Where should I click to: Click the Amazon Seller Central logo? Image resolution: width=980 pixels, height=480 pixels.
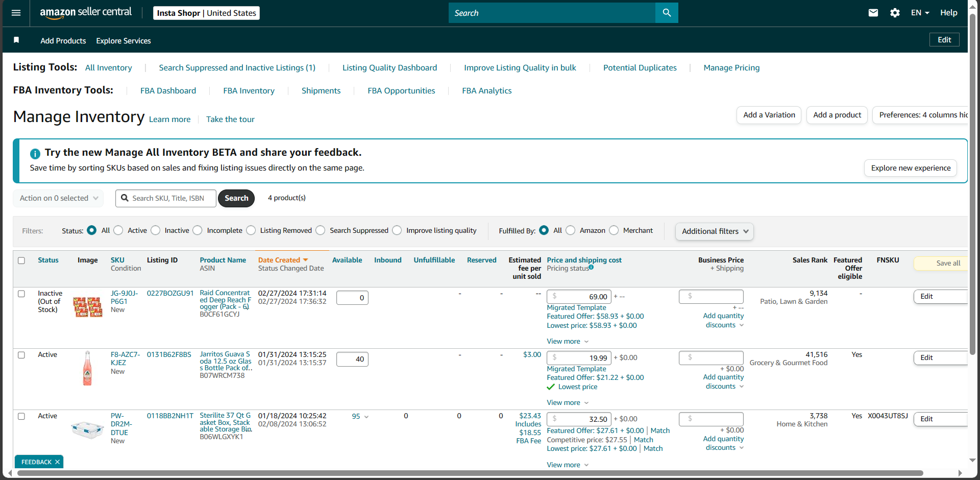pyautogui.click(x=86, y=13)
